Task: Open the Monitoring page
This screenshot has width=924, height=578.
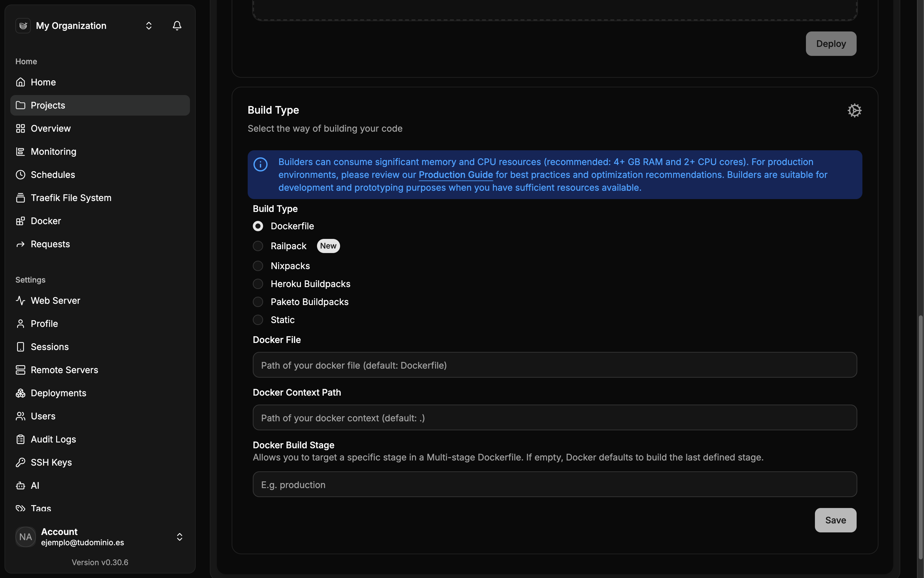Action: tap(100, 151)
